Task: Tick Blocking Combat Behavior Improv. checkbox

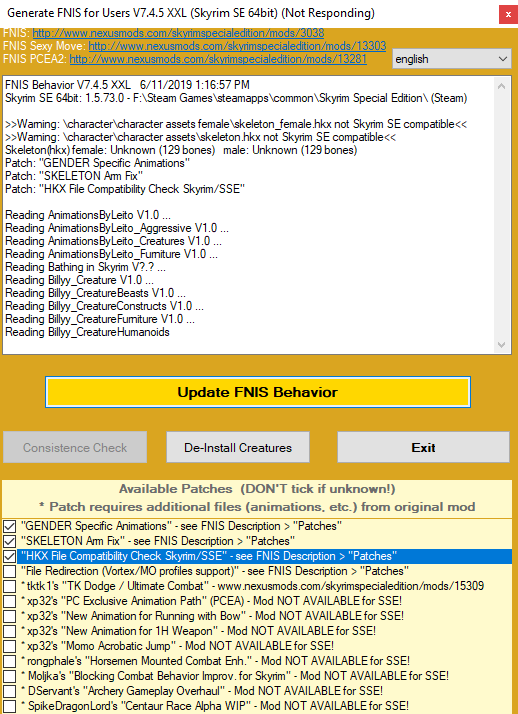Action: tap(10, 677)
